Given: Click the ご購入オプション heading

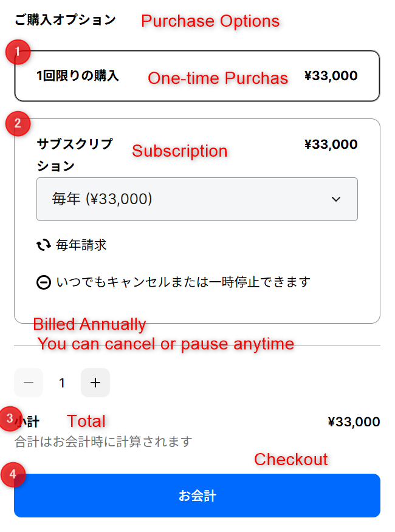Looking at the screenshot, I should (x=65, y=20).
